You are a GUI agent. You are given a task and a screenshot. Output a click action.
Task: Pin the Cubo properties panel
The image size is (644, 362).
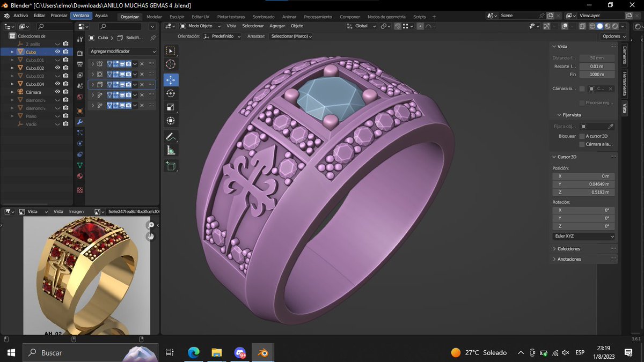pyautogui.click(x=153, y=38)
